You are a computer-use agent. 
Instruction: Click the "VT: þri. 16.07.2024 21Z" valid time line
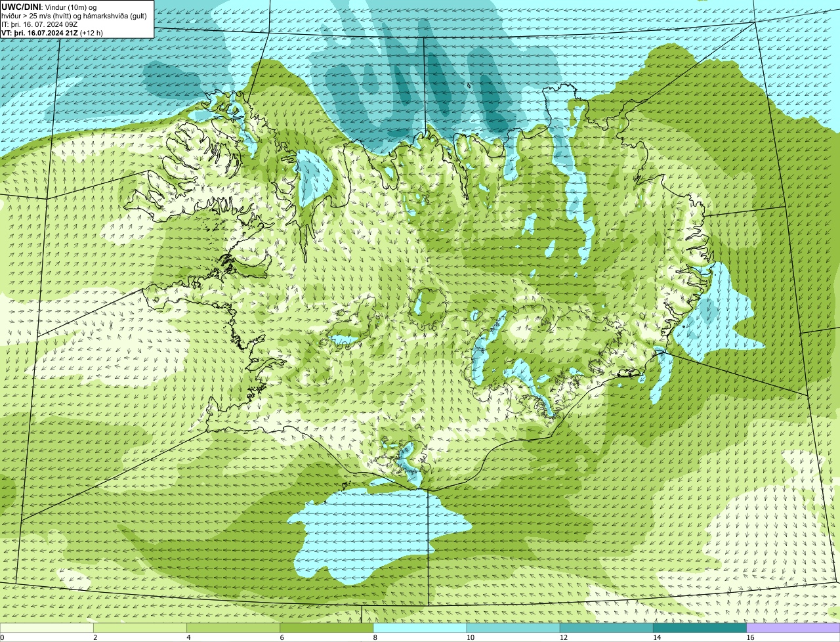tap(52, 33)
